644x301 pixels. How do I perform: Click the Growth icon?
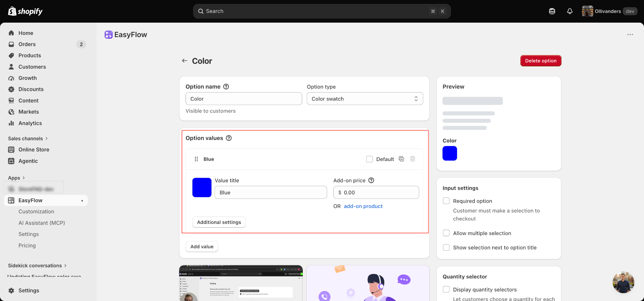(11, 78)
